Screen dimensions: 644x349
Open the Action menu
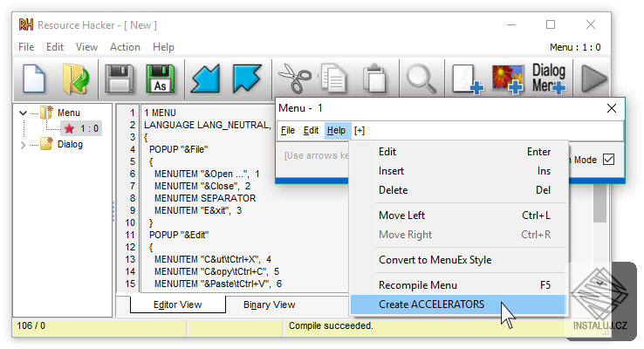(x=125, y=47)
